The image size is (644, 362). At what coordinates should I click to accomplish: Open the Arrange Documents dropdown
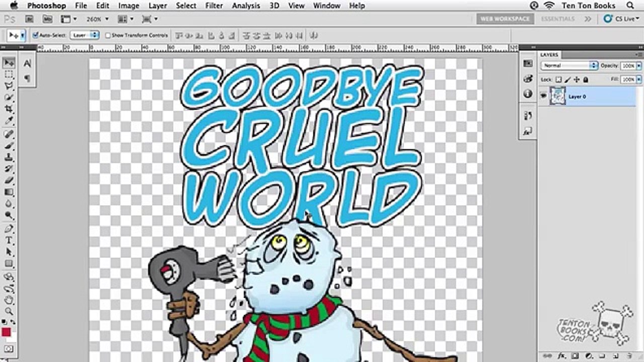125,19
